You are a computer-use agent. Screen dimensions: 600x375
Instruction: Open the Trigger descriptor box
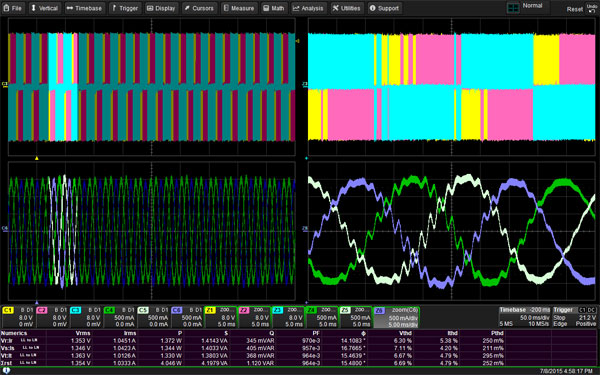[575, 317]
